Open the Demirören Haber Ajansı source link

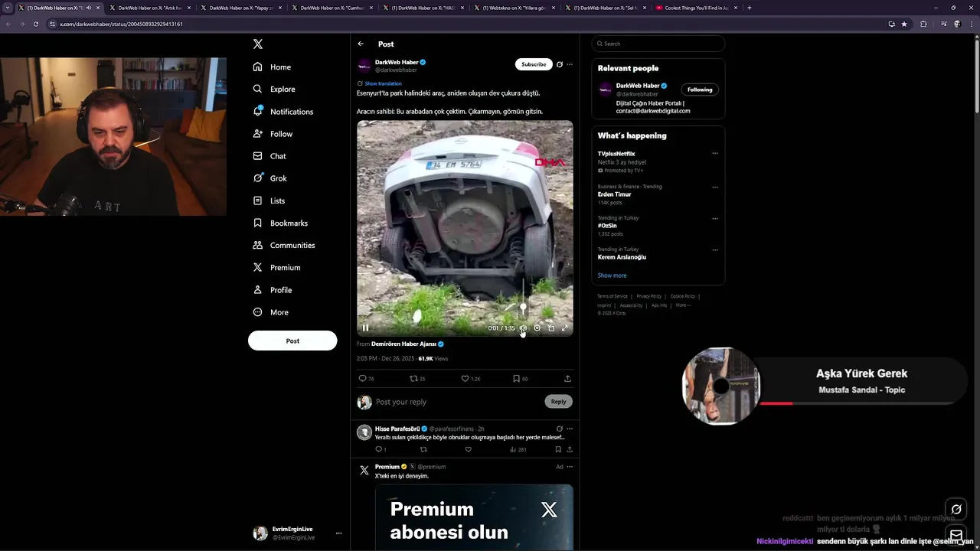[403, 344]
